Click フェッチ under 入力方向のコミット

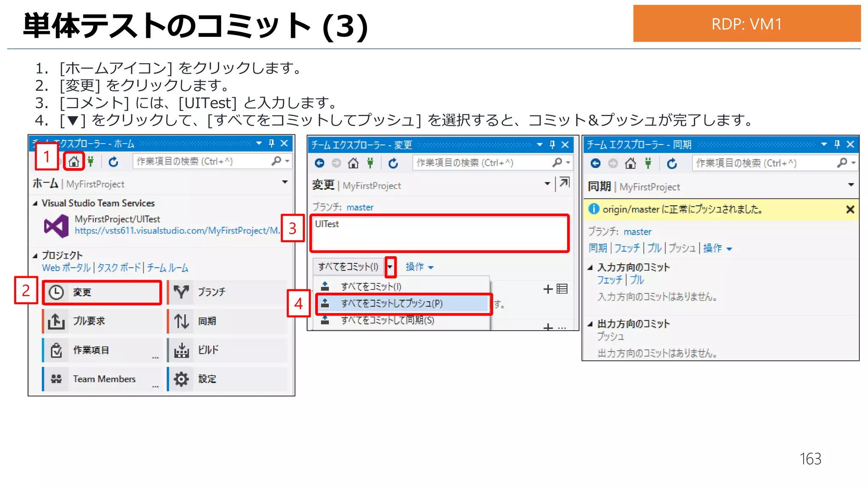(x=609, y=280)
